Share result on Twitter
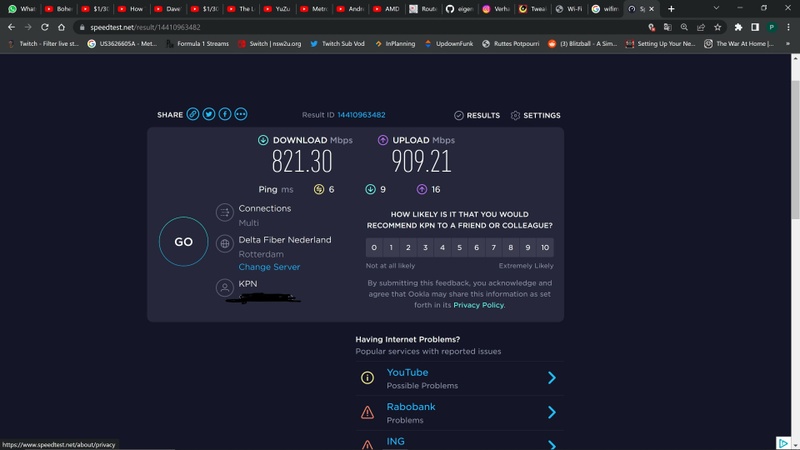 coord(209,114)
